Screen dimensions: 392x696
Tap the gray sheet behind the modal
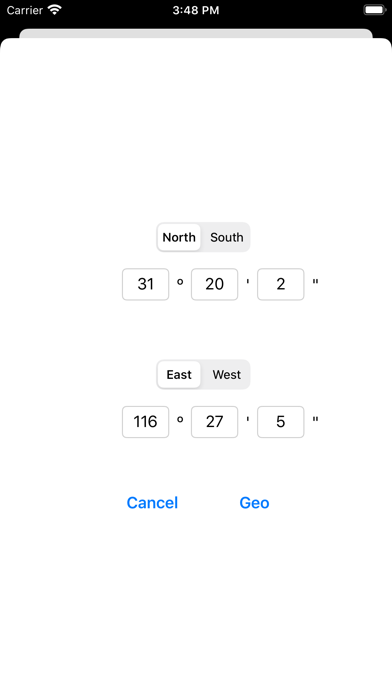tap(196, 33)
